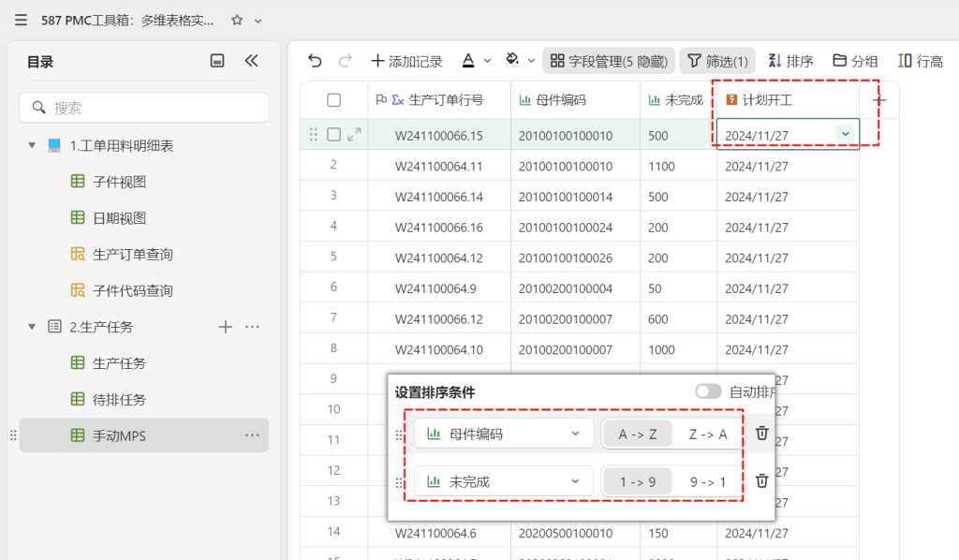Select A -> Z sort order
Screen dimensions: 959x560
637,435
